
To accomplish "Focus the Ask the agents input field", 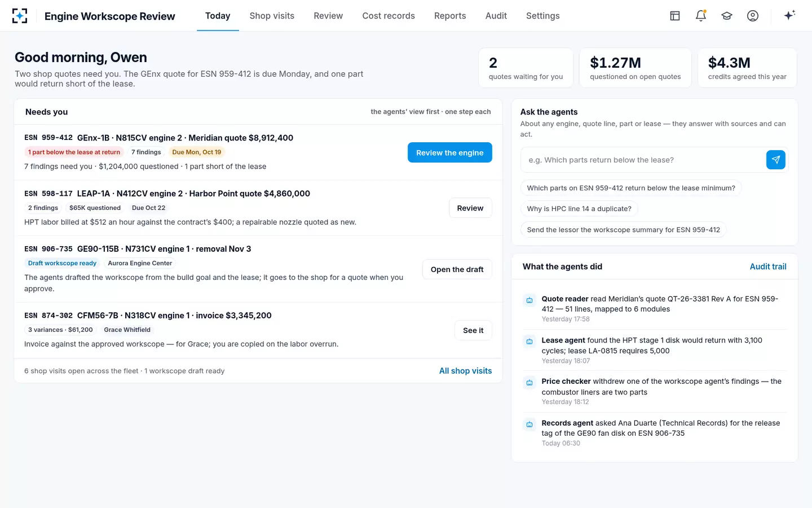I will click(643, 160).
